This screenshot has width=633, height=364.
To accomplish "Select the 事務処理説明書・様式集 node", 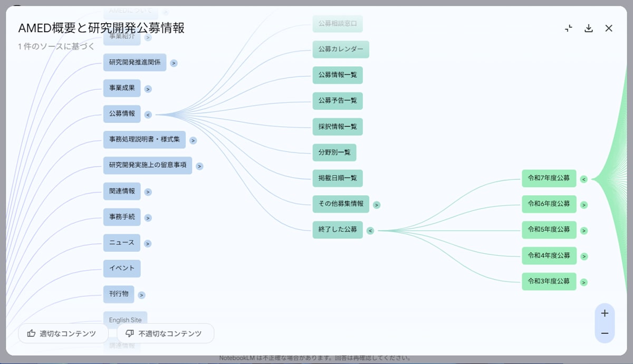I will [145, 140].
